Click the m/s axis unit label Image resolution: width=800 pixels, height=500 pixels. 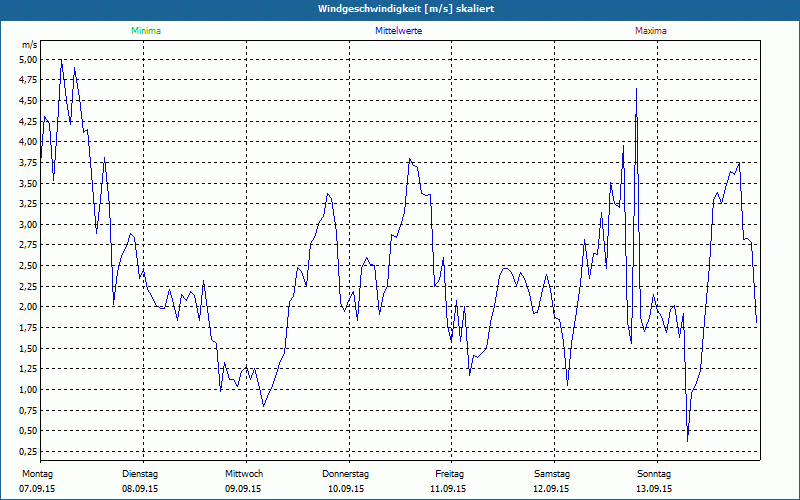[30, 45]
